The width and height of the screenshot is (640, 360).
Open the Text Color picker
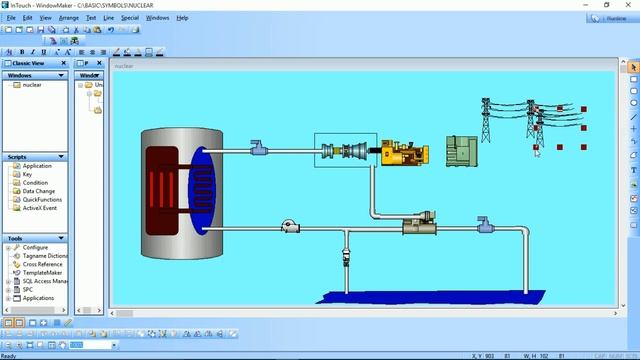(138, 52)
